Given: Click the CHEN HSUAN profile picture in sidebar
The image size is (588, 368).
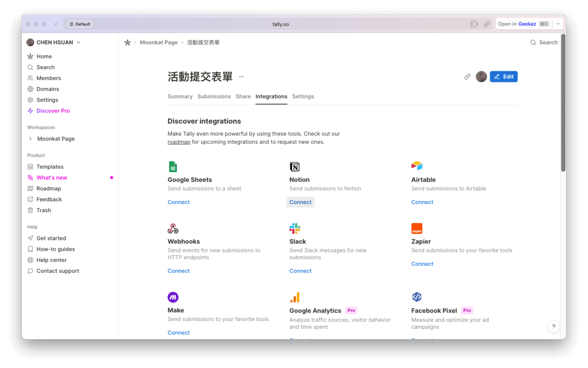Looking at the screenshot, I should tap(30, 42).
